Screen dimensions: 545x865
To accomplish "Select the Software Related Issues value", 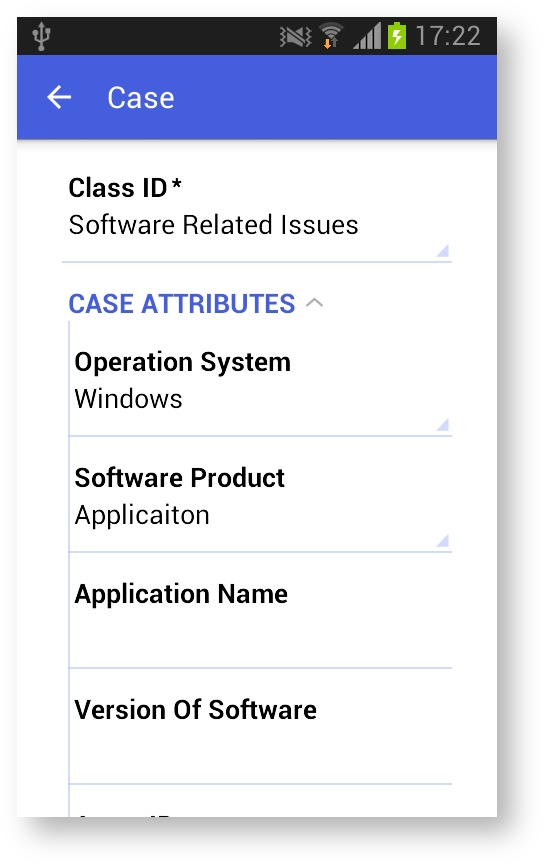I will pyautogui.click(x=213, y=225).
